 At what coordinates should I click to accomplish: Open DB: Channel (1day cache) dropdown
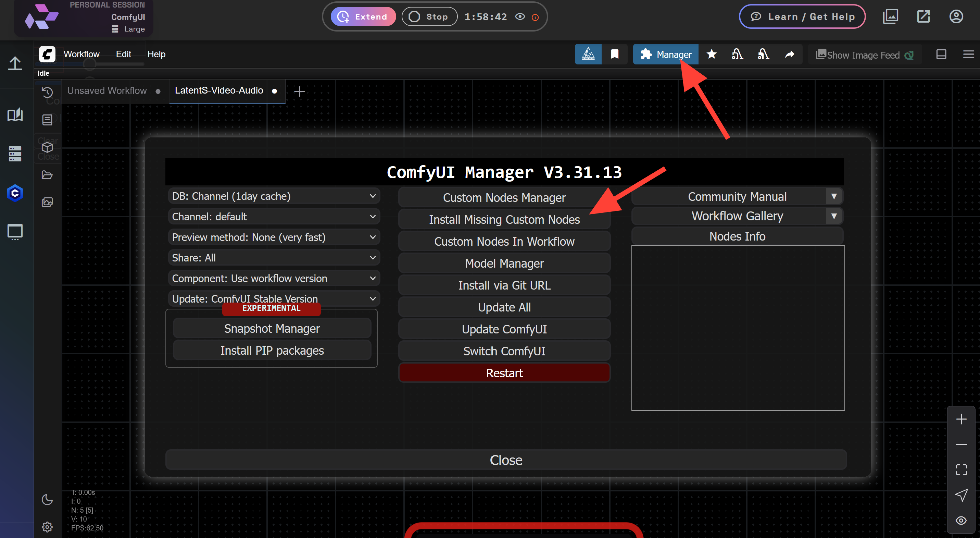274,196
